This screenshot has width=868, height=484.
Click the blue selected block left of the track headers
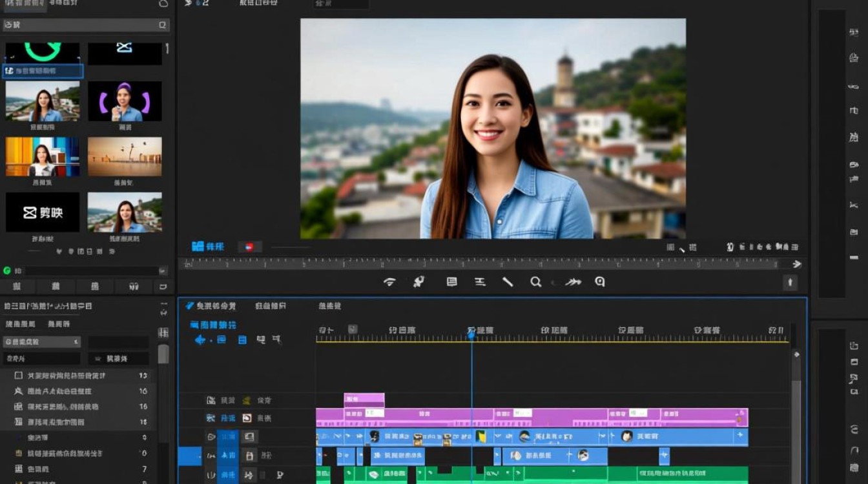click(190, 456)
